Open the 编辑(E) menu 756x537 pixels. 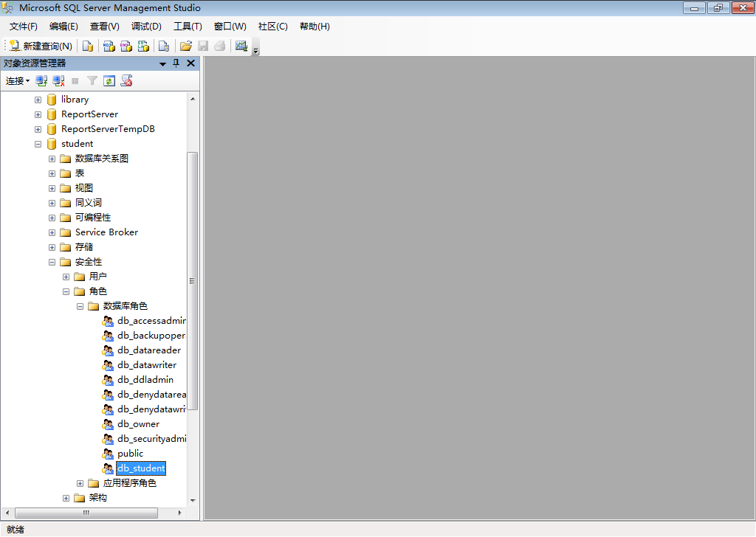[x=63, y=27]
